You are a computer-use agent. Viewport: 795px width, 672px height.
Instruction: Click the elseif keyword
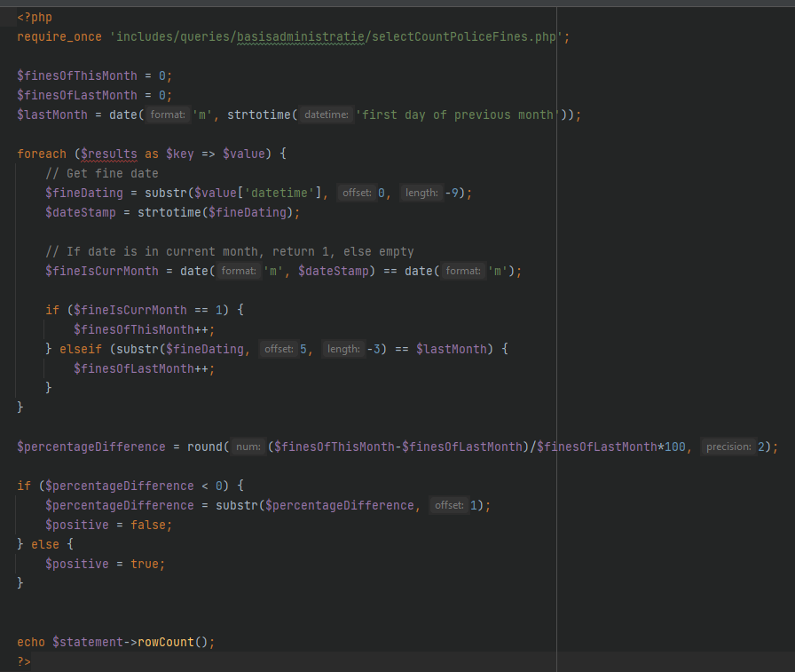[81, 349]
